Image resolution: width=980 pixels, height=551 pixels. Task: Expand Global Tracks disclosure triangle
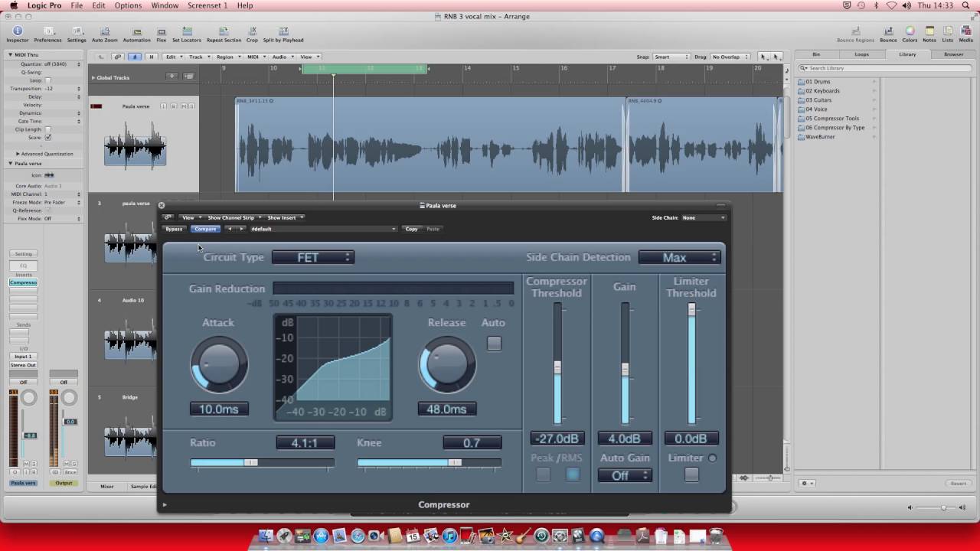(x=93, y=77)
